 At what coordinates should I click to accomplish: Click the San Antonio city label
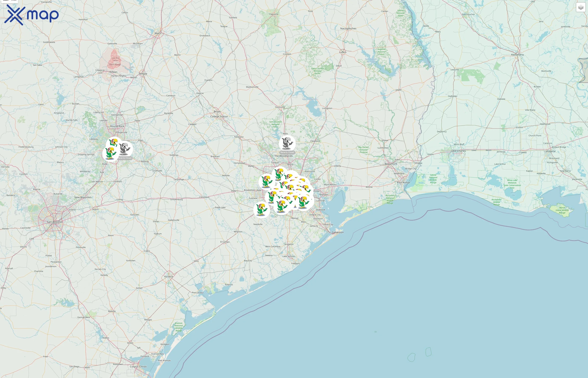pos(55,222)
